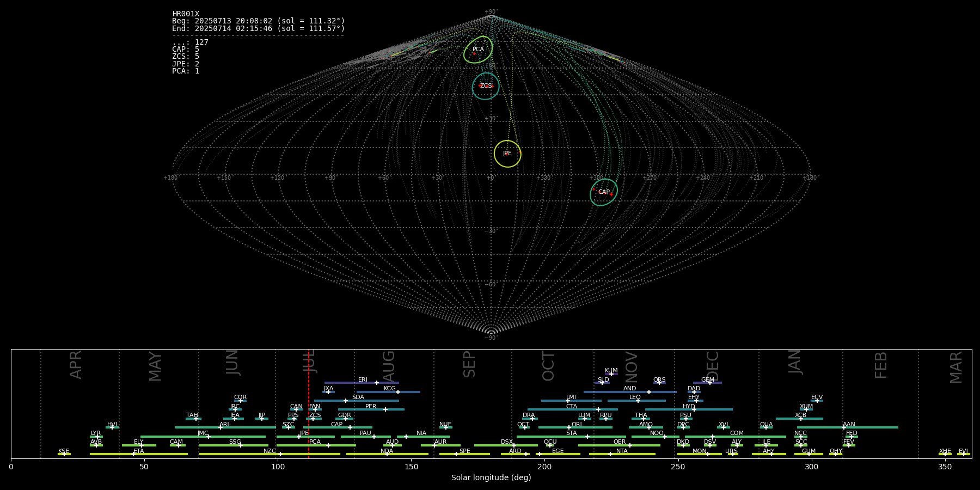Click the NTA shower label in timeline
The height and width of the screenshot is (490, 980).
pos(622,451)
